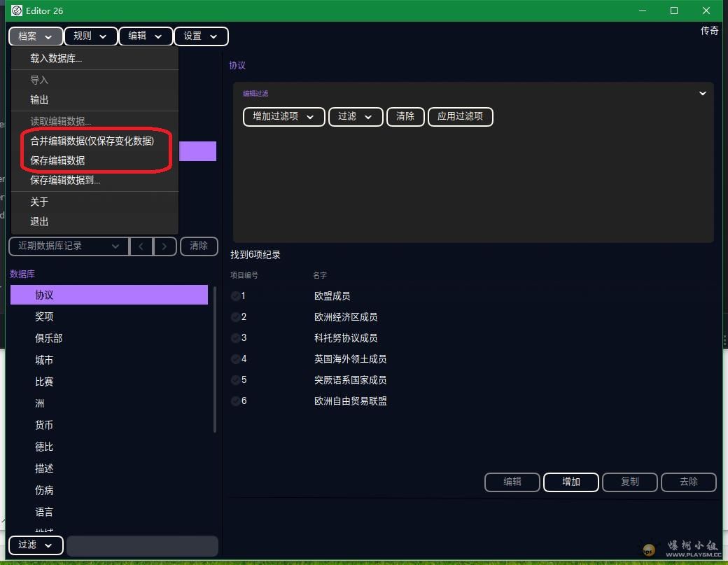Toggle the check circle for record 6
Viewport: 728px width, 565px height.
click(235, 401)
